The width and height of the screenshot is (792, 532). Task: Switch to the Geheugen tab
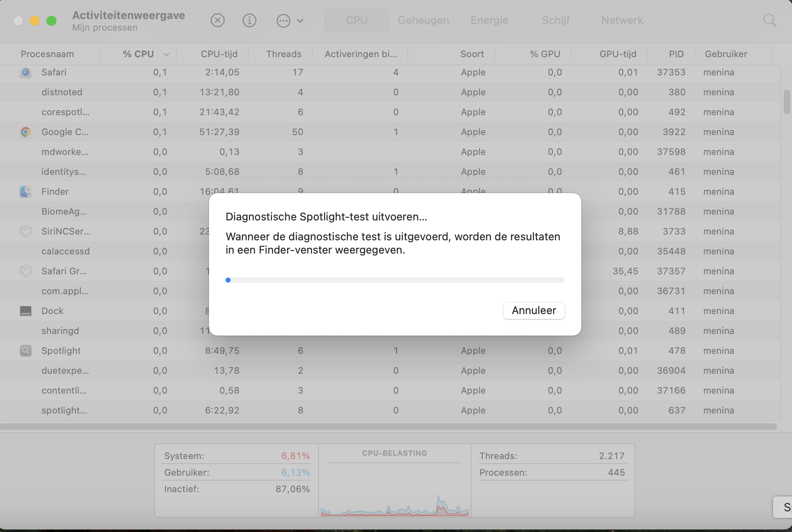(423, 20)
